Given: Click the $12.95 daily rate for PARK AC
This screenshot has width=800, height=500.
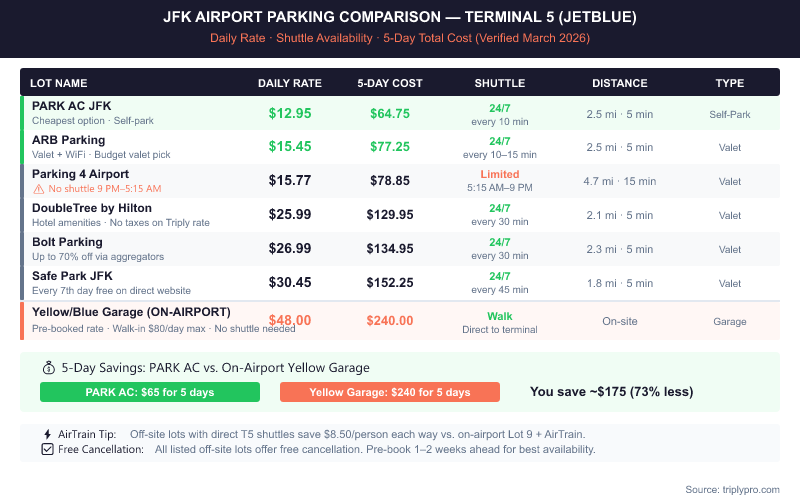Looking at the screenshot, I should pyautogui.click(x=290, y=113).
